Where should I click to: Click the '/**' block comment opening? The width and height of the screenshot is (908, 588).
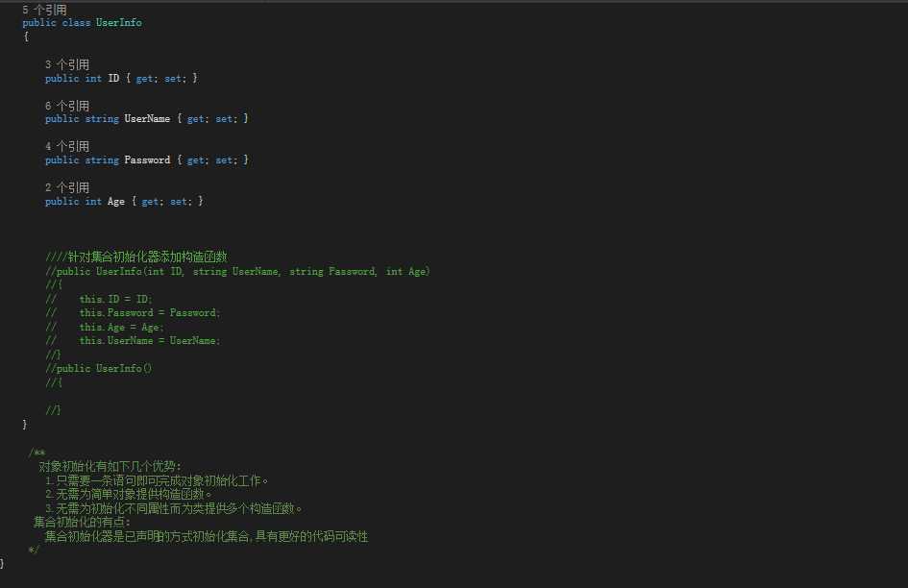click(37, 453)
